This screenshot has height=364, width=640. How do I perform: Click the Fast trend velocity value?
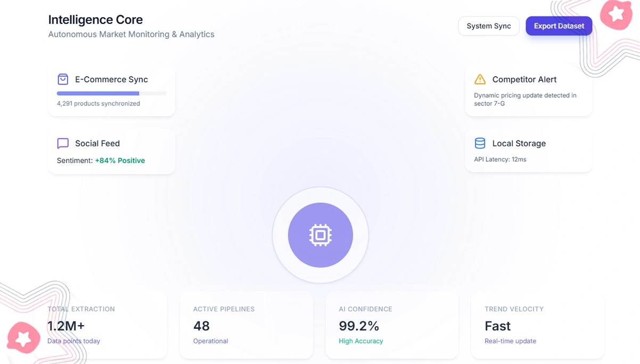pyautogui.click(x=497, y=326)
